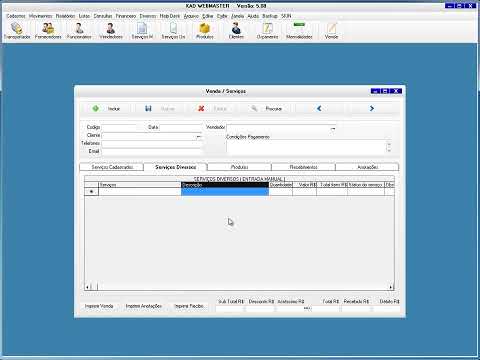Click the Imprimir Anotações button
Screen dimensions: 480x360
[144, 306]
